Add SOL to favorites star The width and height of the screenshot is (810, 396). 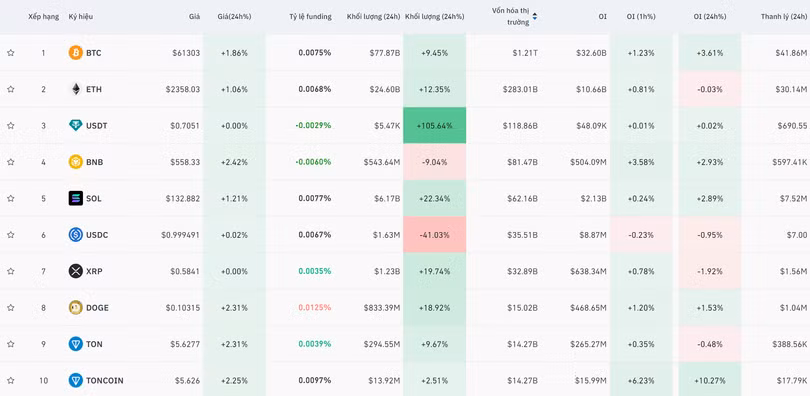click(10, 198)
